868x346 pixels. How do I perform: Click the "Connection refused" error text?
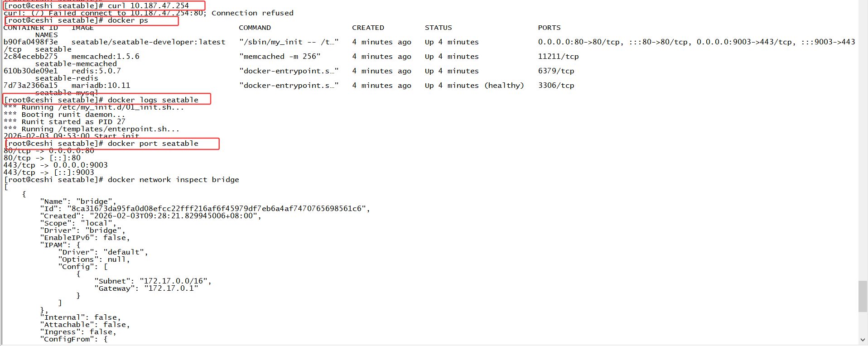pos(252,13)
